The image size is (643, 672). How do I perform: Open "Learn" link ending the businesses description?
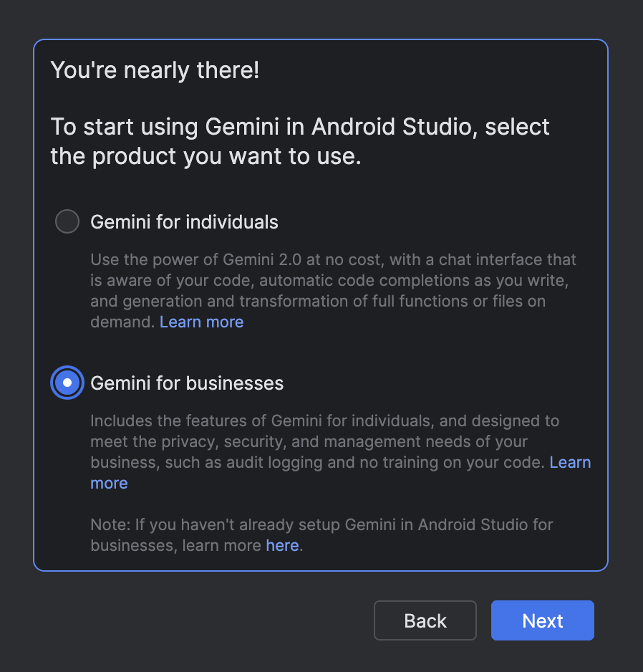(570, 463)
